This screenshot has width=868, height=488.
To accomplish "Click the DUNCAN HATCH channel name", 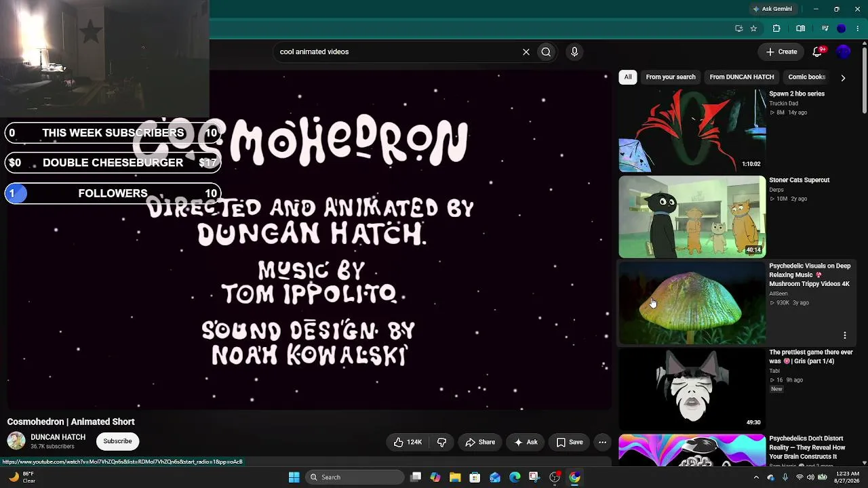I will 58,437.
